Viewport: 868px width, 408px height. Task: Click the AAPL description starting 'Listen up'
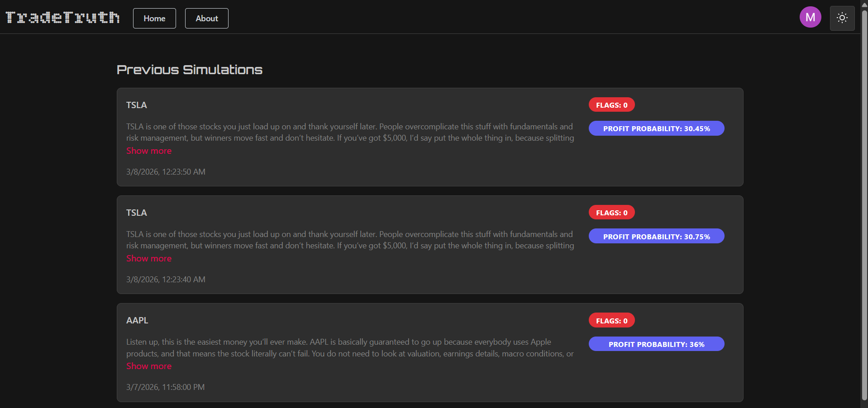click(x=350, y=348)
